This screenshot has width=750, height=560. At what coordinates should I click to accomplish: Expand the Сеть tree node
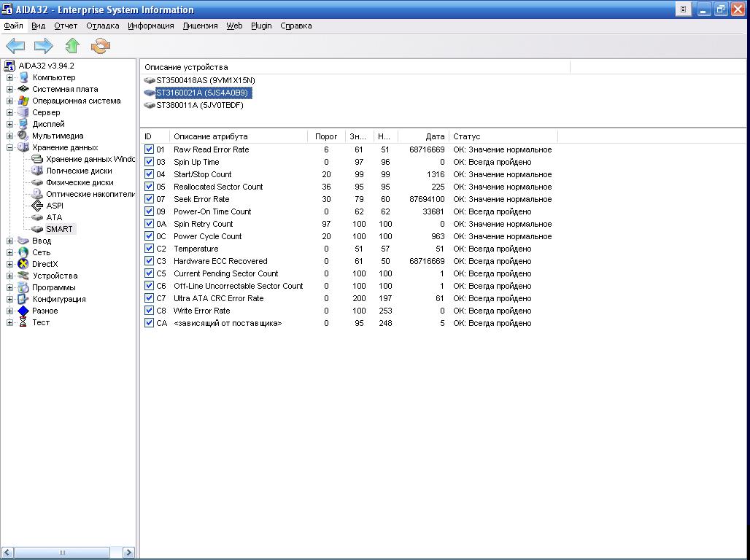pyautogui.click(x=9, y=252)
